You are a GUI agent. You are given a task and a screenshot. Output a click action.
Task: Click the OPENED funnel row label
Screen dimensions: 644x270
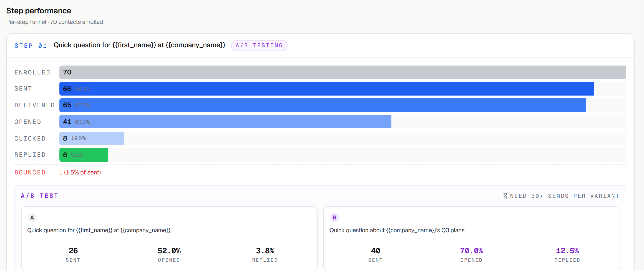pyautogui.click(x=28, y=122)
